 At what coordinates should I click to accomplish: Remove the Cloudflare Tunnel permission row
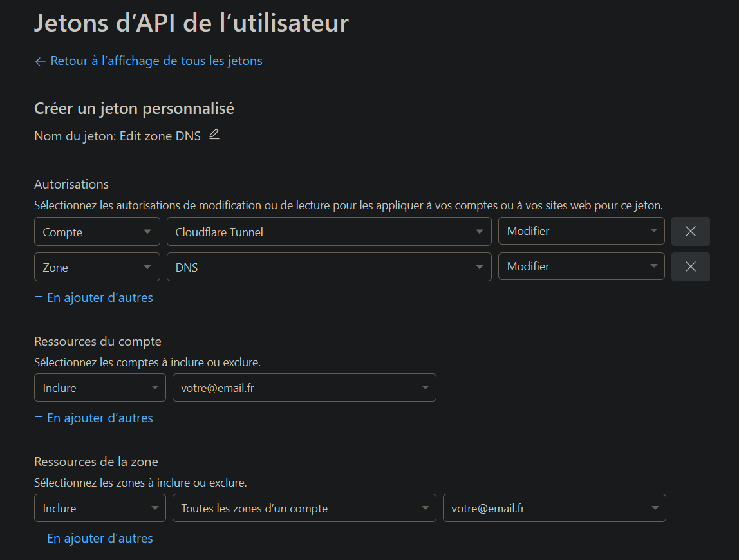tap(690, 231)
